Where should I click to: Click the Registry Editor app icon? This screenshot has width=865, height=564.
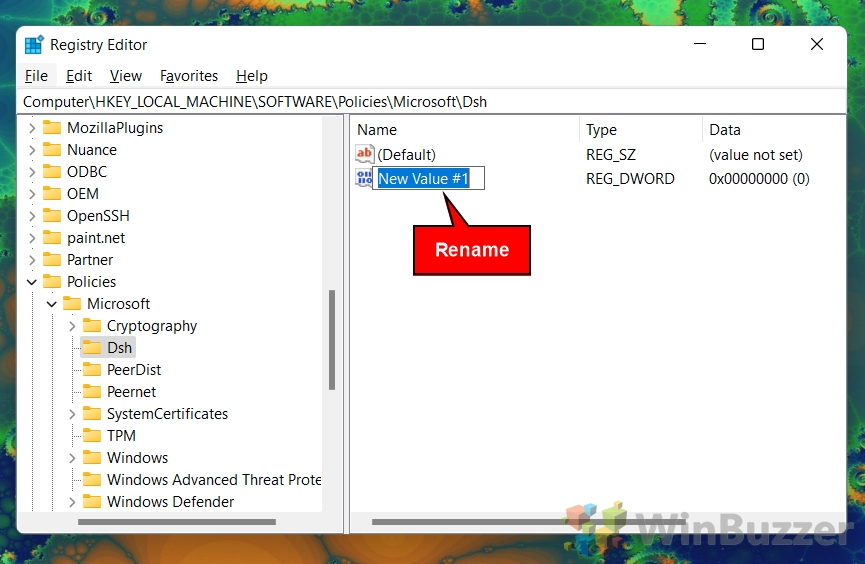(x=34, y=45)
